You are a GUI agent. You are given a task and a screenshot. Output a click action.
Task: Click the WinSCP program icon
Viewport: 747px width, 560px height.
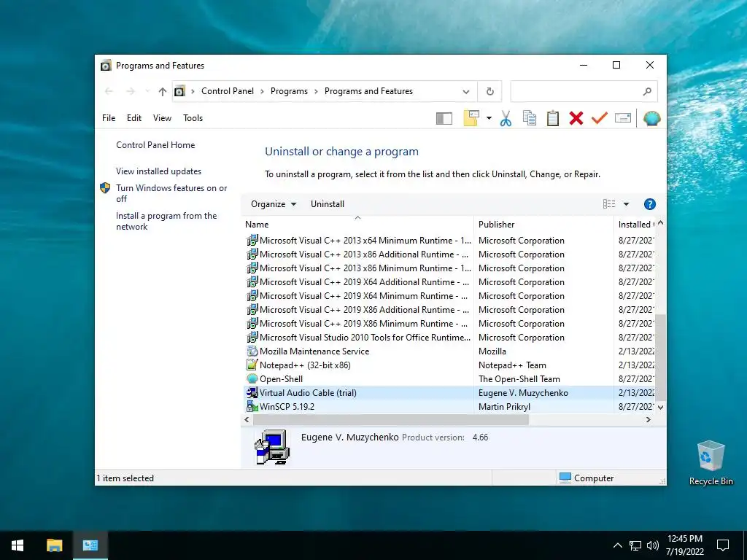pyautogui.click(x=252, y=407)
